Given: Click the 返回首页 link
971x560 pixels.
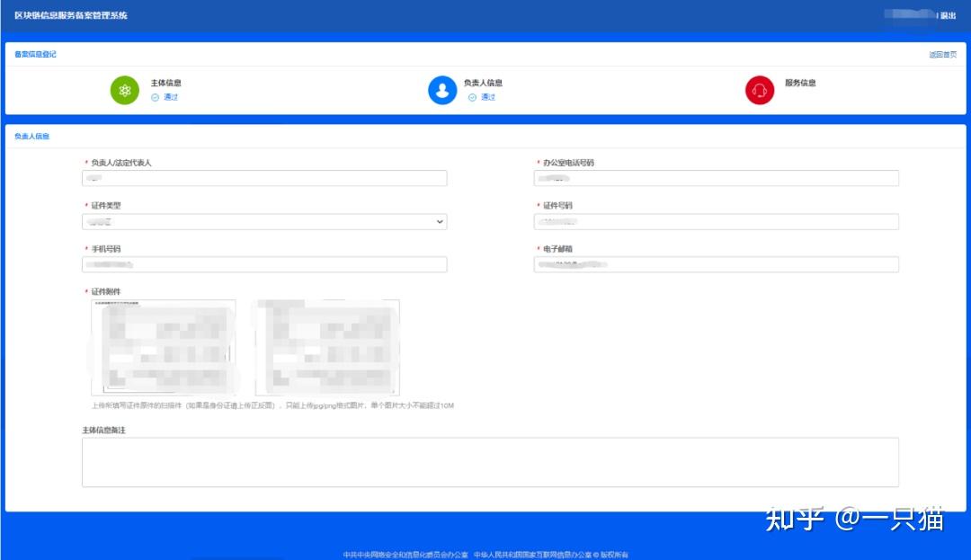Looking at the screenshot, I should pyautogui.click(x=942, y=55).
